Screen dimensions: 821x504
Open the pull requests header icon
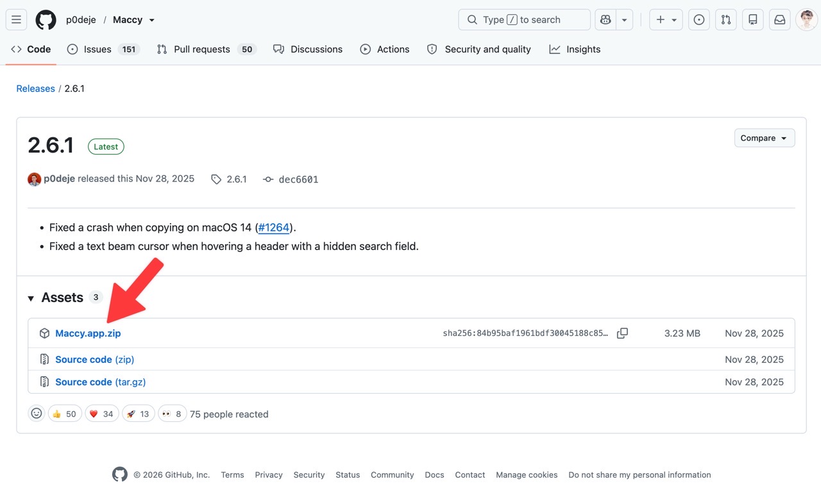(726, 20)
